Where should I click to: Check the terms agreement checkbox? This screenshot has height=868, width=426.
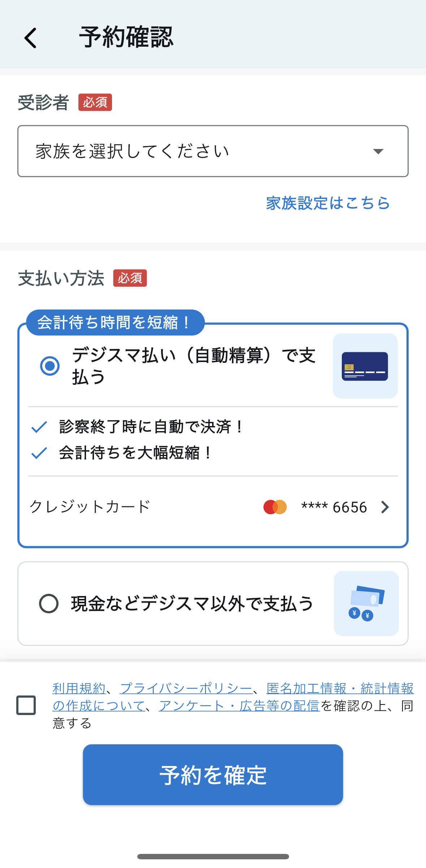point(26,705)
